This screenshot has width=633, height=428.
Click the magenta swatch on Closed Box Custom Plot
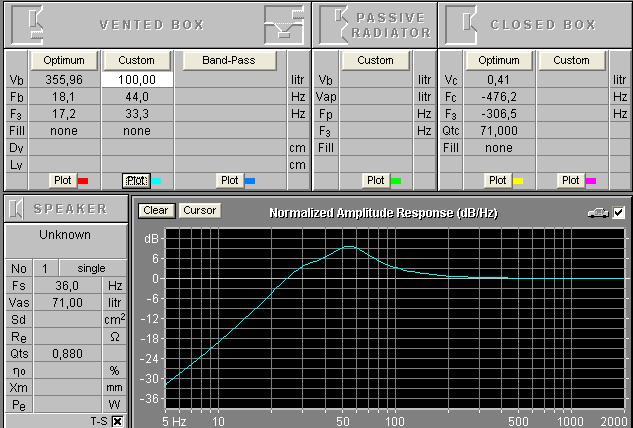point(591,180)
